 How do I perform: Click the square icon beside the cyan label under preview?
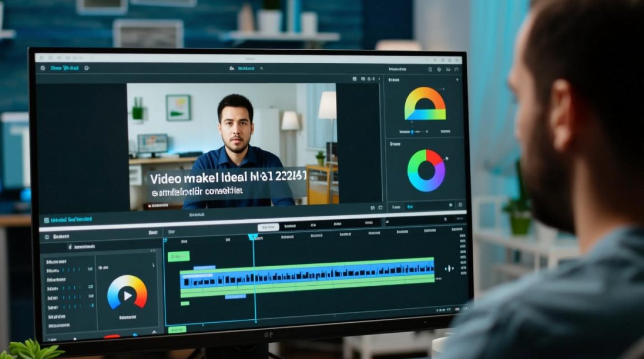[x=46, y=220]
